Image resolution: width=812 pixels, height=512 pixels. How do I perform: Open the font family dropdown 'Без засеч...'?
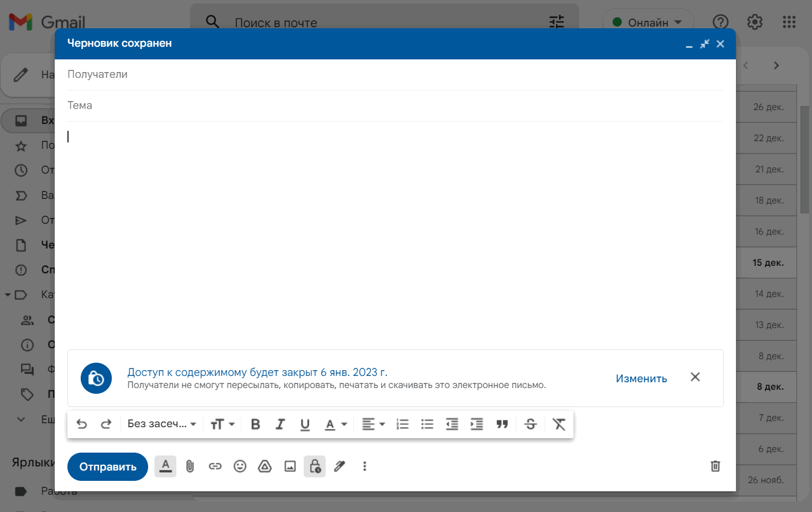(162, 424)
